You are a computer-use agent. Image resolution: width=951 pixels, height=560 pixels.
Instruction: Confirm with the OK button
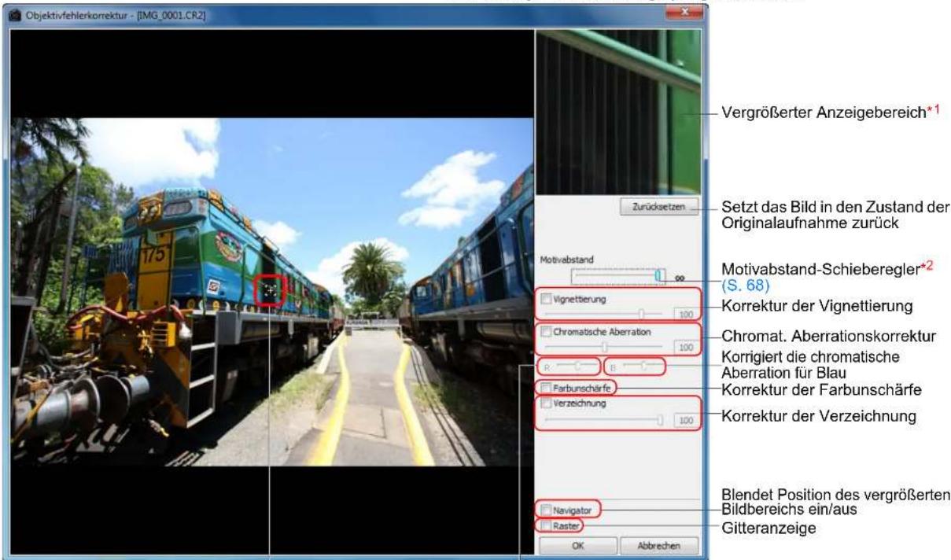pos(577,544)
